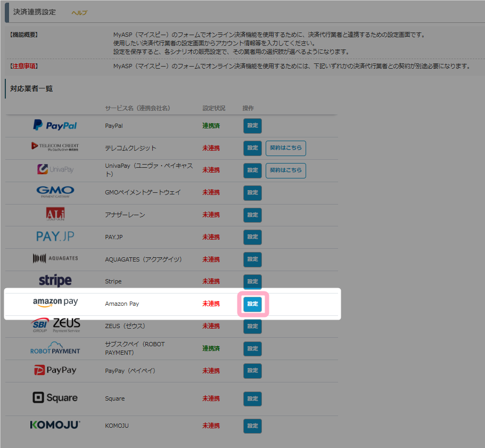Click the PayPal logo
This screenshot has width=485, height=448.
pos(55,126)
